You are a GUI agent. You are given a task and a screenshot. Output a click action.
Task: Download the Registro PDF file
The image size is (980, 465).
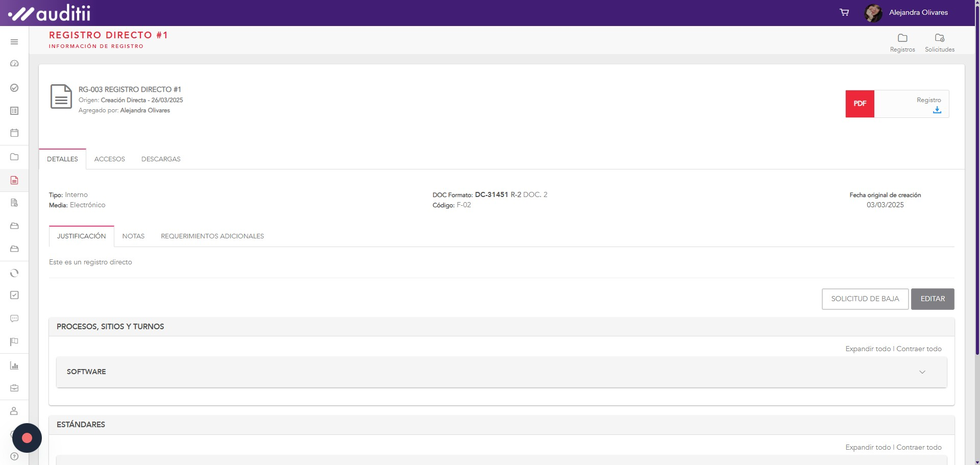point(937,110)
